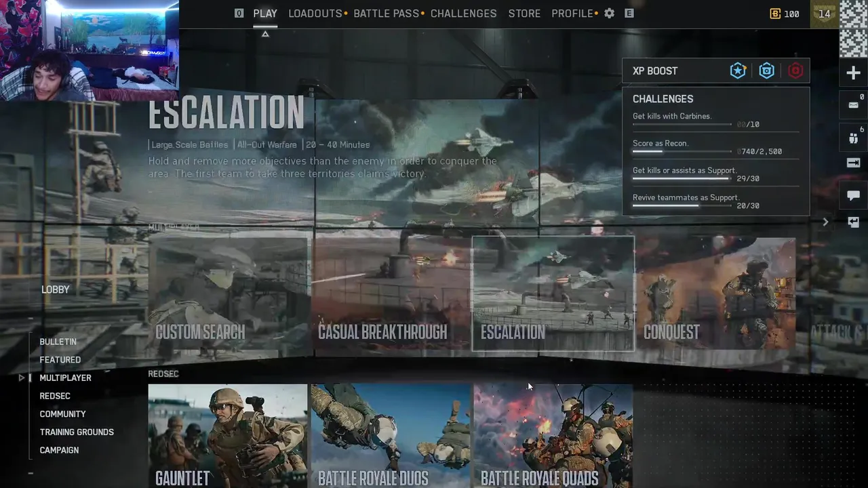Open the Loadouts tab
Viewport: 868px width, 488px height.
pos(315,13)
